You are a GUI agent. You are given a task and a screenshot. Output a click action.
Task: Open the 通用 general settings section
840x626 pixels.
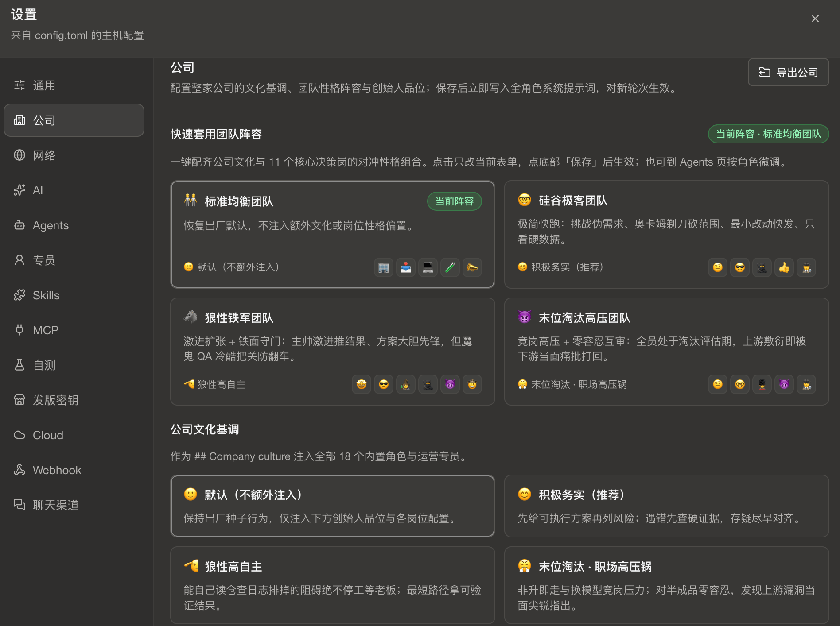[74, 85]
